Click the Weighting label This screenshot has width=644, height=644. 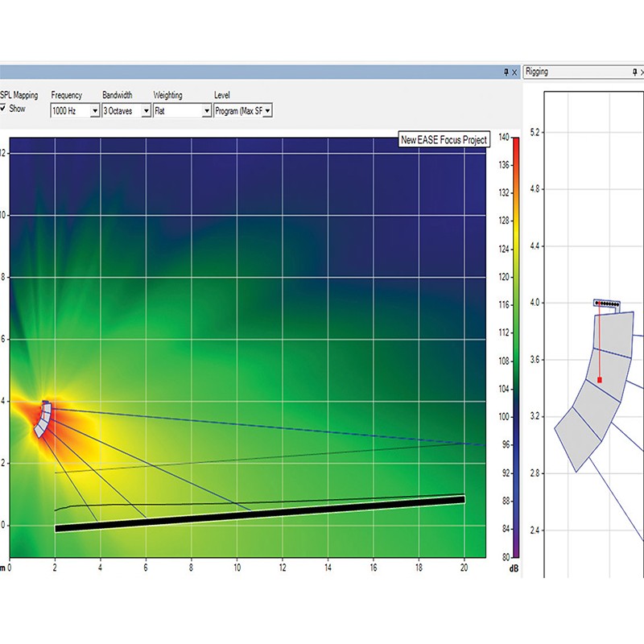click(167, 95)
